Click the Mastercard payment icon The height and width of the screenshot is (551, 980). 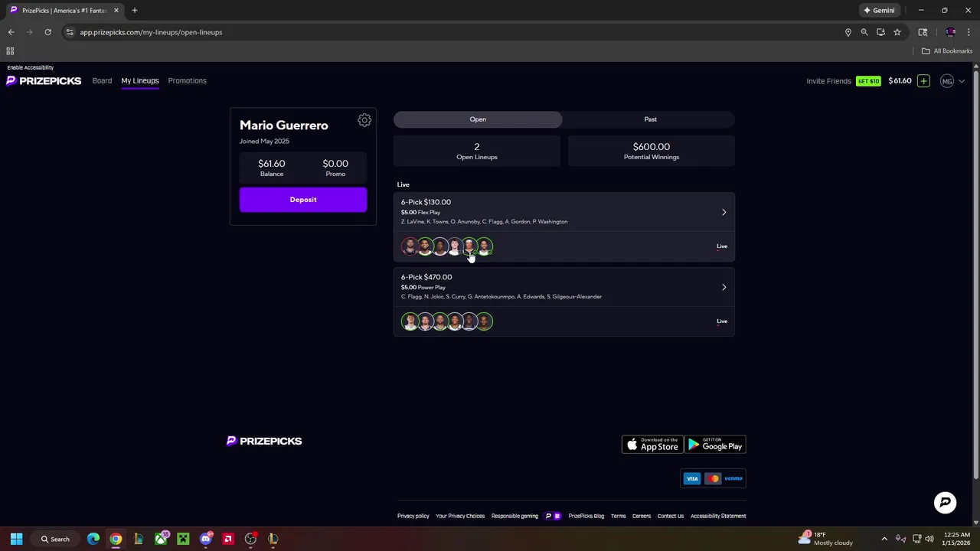tap(713, 478)
